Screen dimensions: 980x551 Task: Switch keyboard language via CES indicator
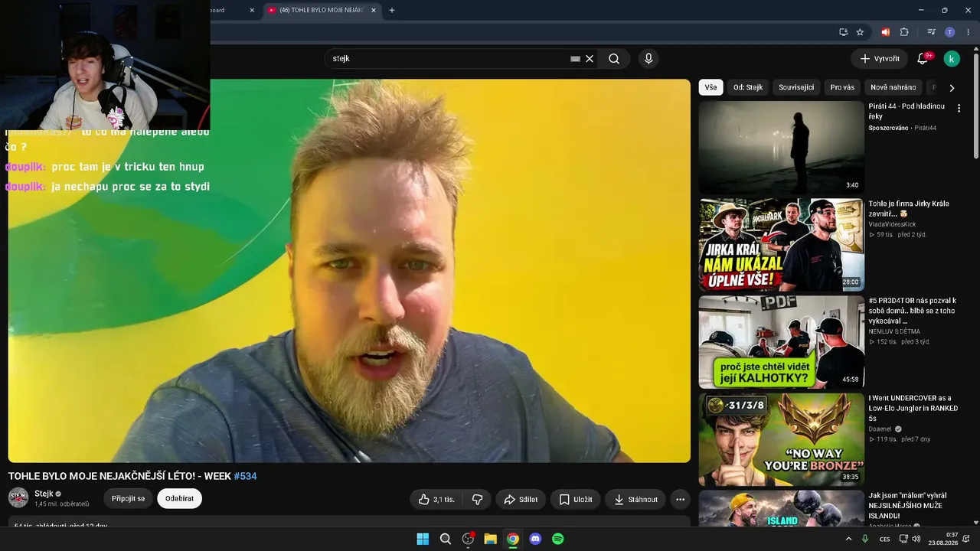[885, 539]
